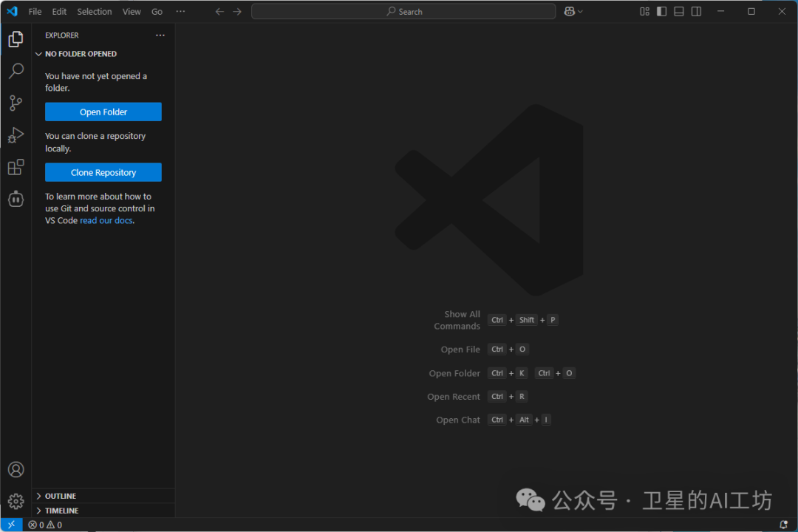The image size is (798, 532).
Task: Open the robot-face icon in activity bar
Action: point(16,199)
